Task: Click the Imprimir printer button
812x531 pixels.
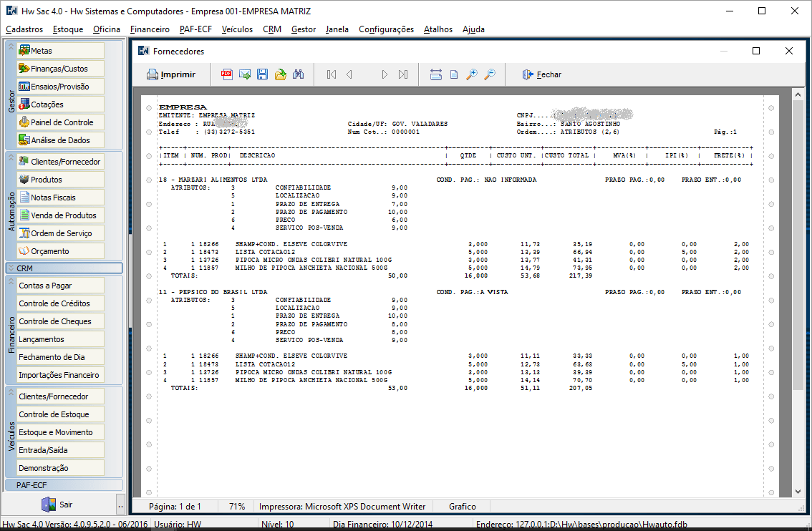Action: click(x=171, y=74)
